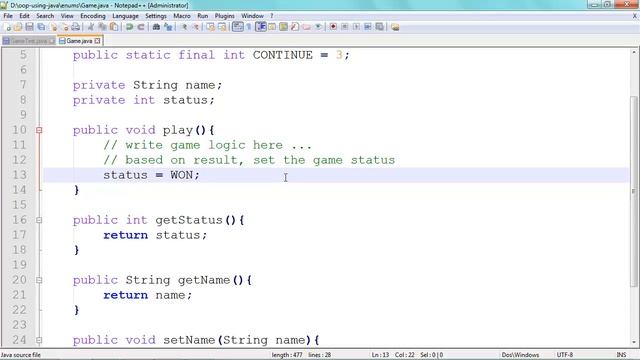Image resolution: width=640 pixels, height=360 pixels.
Task: Click the vertical scrollbar down arrow
Action: [634, 342]
